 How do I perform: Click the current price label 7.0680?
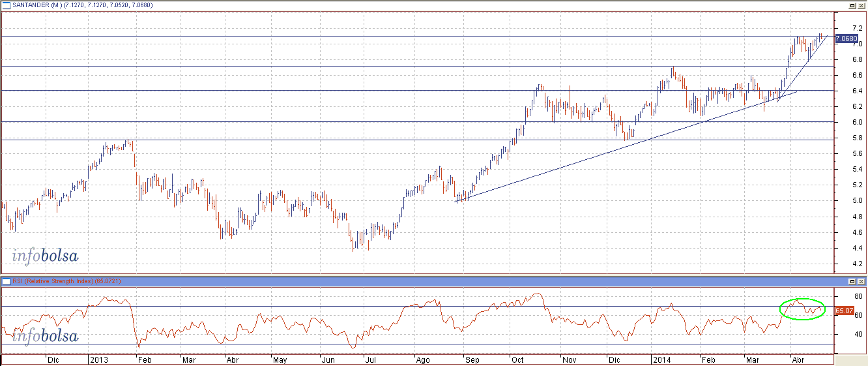click(846, 38)
